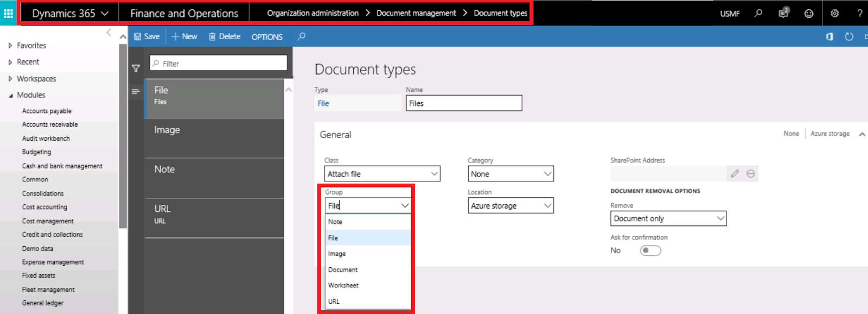Click Document types breadcrumb
This screenshot has height=314, width=868.
coord(500,13)
